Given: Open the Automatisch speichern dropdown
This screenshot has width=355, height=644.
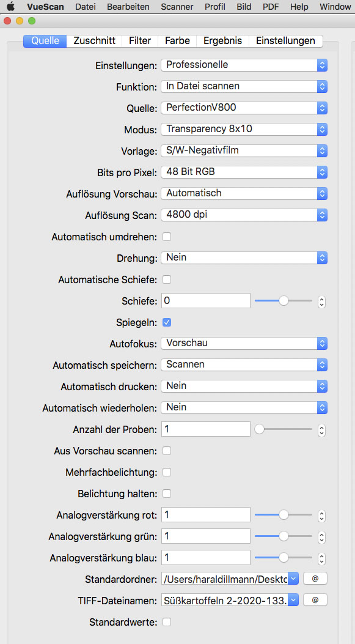Looking at the screenshot, I should pyautogui.click(x=244, y=365).
